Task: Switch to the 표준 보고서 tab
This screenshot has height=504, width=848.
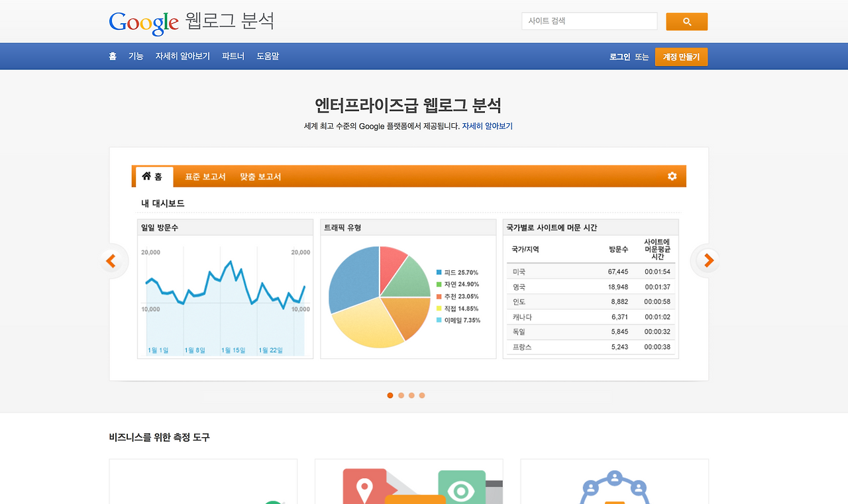Action: 205,177
